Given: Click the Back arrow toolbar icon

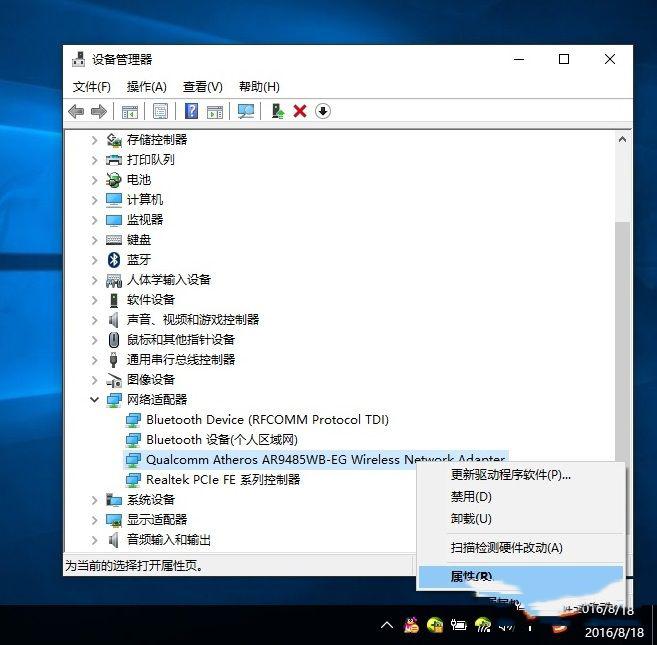Looking at the screenshot, I should pos(76,111).
